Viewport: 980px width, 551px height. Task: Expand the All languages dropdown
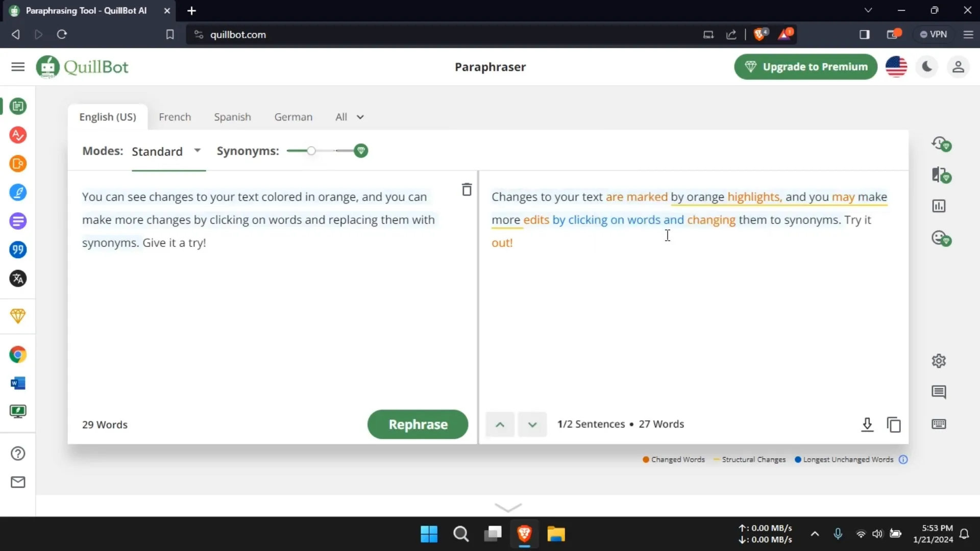click(x=349, y=116)
